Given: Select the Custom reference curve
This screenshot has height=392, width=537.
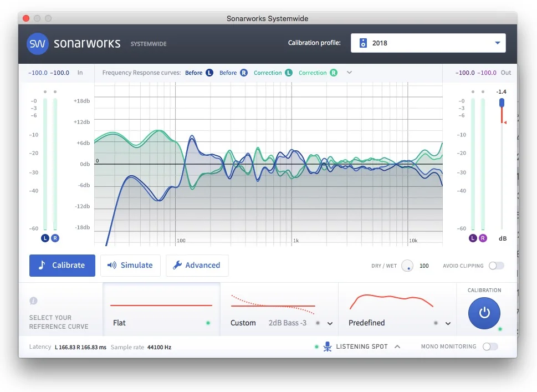Looking at the screenshot, I should pyautogui.click(x=279, y=309).
